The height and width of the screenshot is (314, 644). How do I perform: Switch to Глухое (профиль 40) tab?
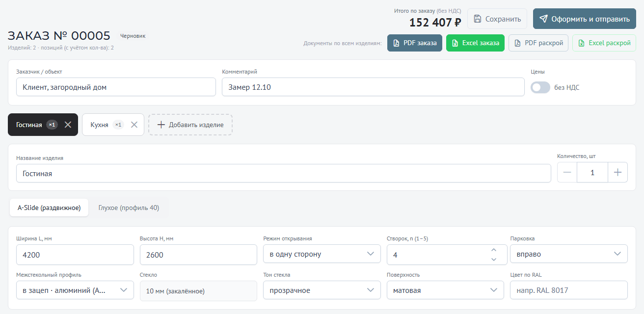pyautogui.click(x=129, y=208)
